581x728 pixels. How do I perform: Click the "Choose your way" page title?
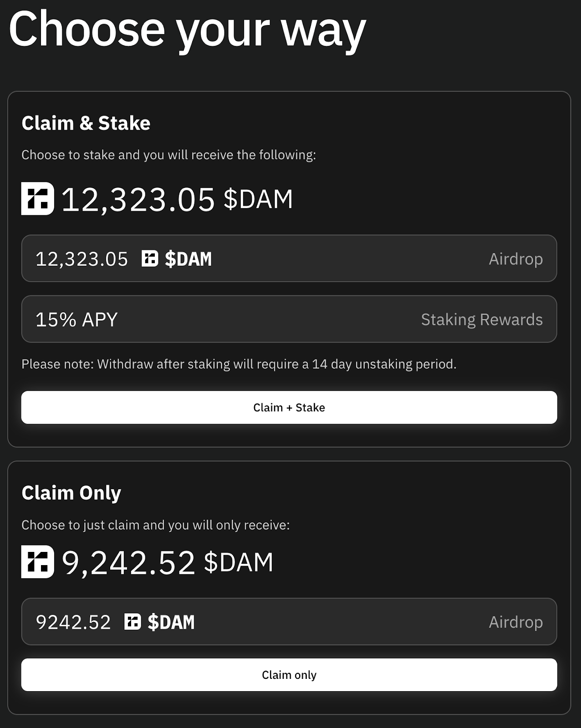(x=187, y=30)
